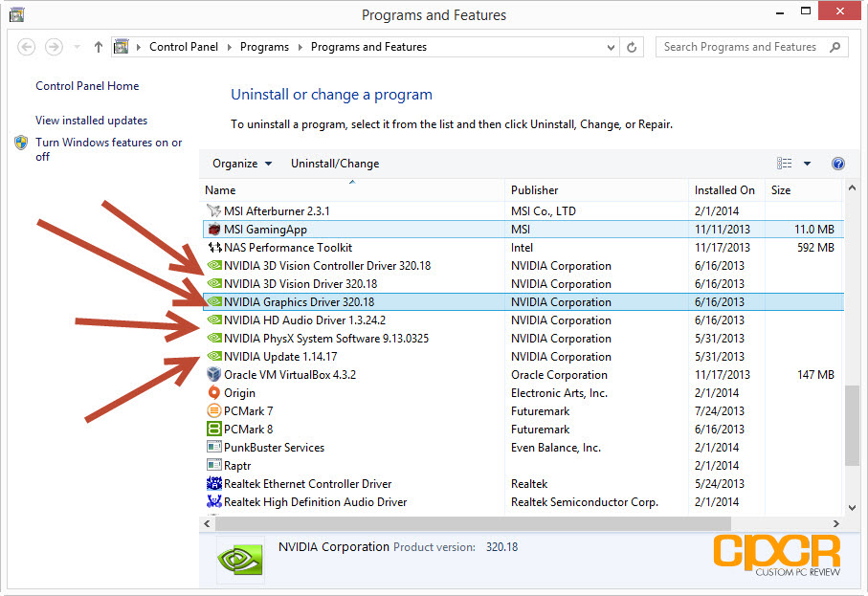Refresh the Programs and Features list
Viewport: 868px width, 596px height.
(632, 47)
